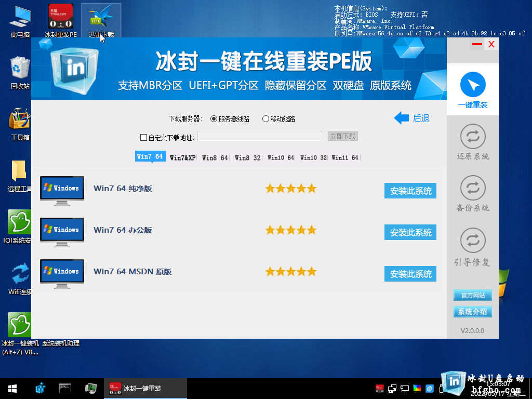532x399 pixels.
Task: Open the 回收站 recycle bin
Action: coord(20,73)
